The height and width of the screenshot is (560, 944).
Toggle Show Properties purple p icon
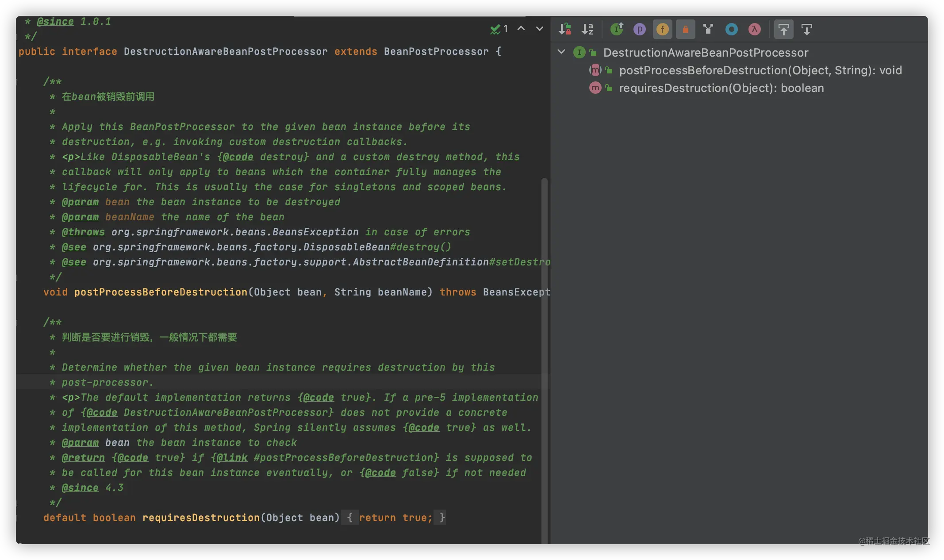click(x=639, y=29)
